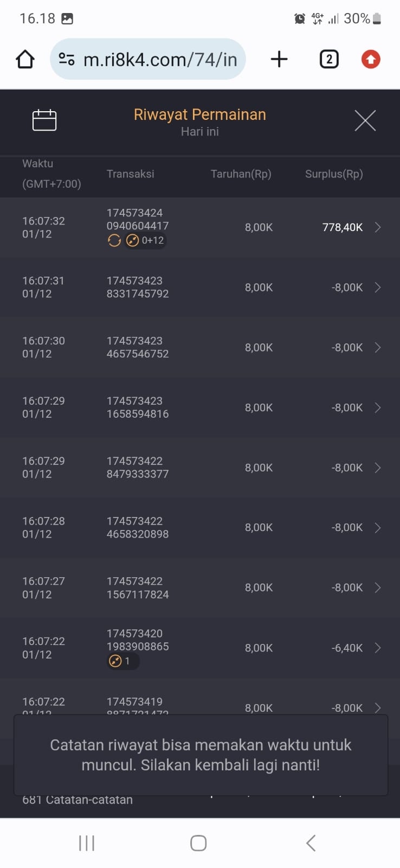Viewport: 400px width, 868px height.
Task: Open details chevron for 16:07:27 bet
Action: (x=378, y=588)
